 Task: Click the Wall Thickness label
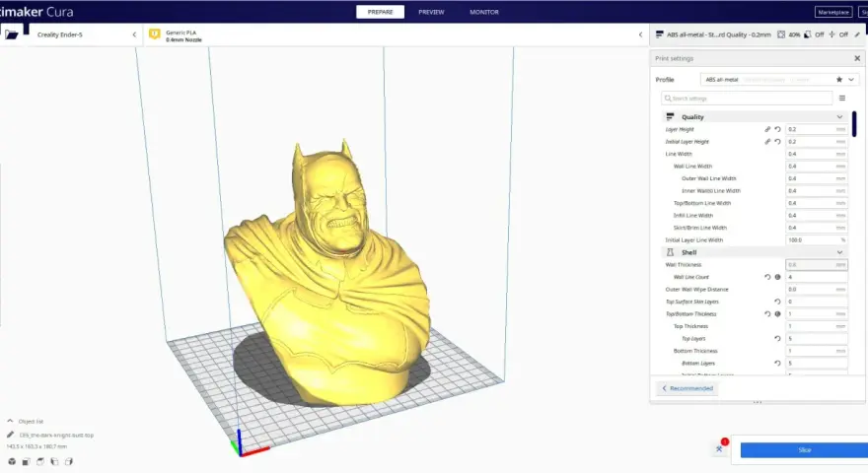click(684, 265)
